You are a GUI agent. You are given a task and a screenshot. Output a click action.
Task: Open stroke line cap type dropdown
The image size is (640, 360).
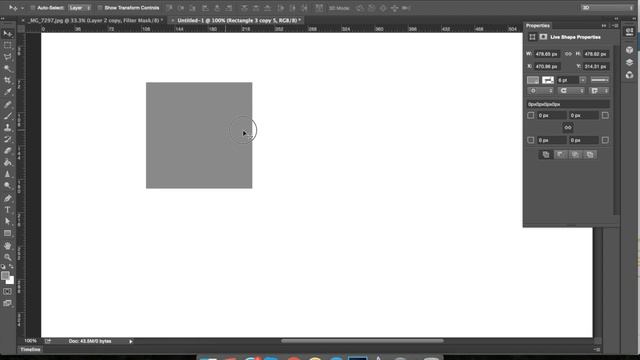(570, 91)
